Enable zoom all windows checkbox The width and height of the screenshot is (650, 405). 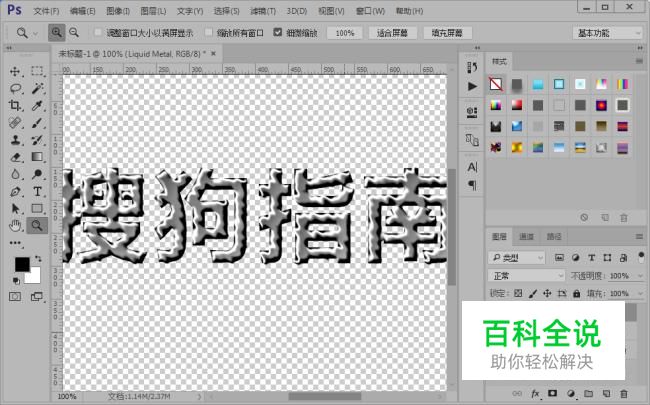(x=209, y=32)
